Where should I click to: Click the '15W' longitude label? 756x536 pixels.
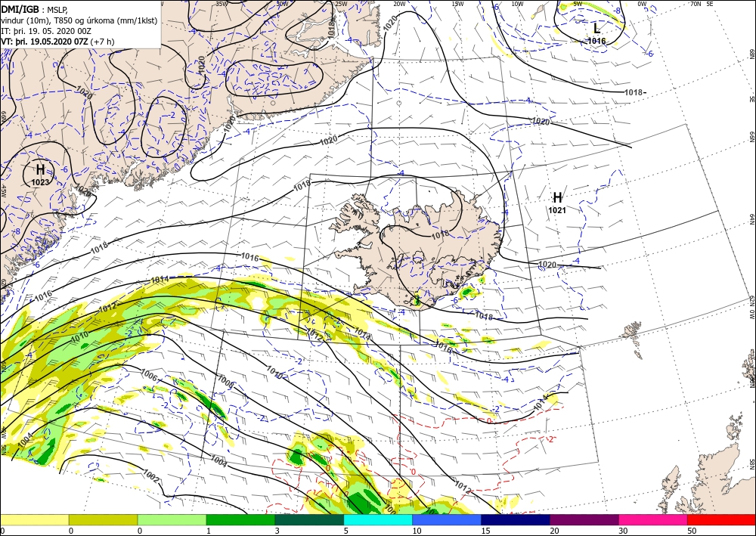click(457, 4)
